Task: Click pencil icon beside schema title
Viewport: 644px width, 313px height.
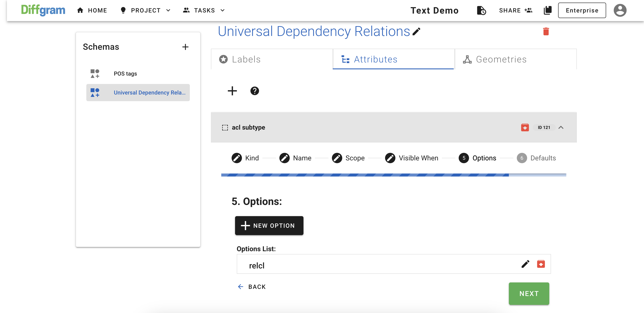Action: [416, 31]
